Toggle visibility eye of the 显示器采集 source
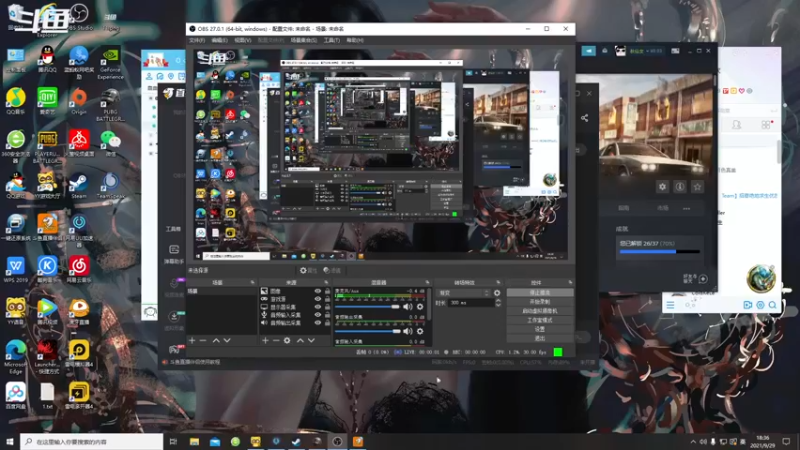The height and width of the screenshot is (450, 800). point(318,307)
